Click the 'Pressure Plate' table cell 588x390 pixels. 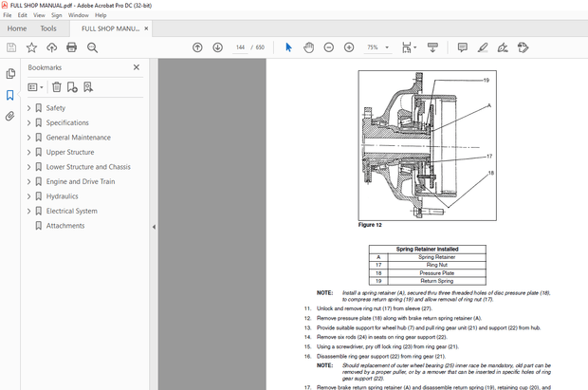coord(437,273)
